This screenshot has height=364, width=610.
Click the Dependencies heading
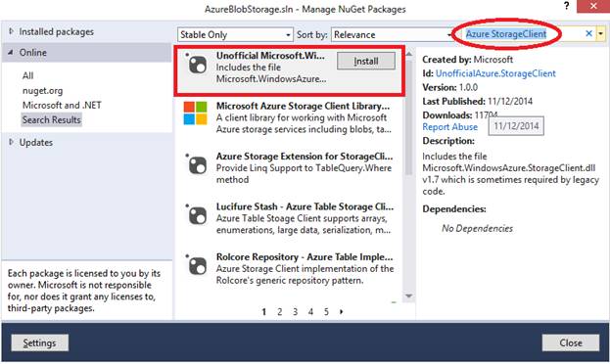(454, 208)
